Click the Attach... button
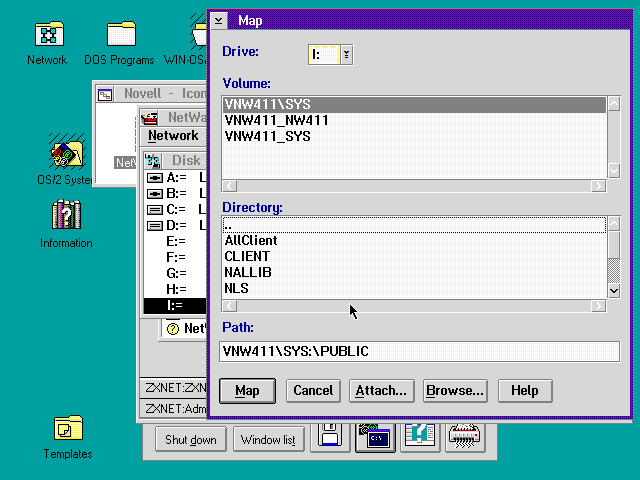This screenshot has width=640, height=480. (382, 391)
